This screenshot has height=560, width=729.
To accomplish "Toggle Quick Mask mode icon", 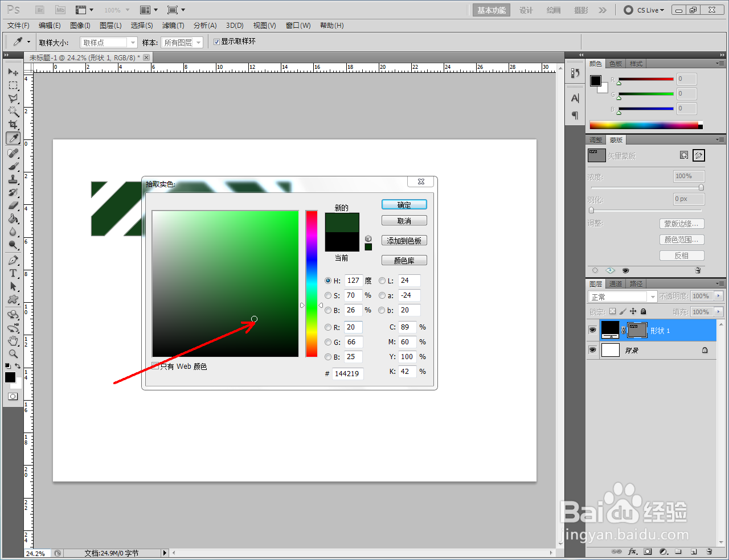I will [x=13, y=396].
